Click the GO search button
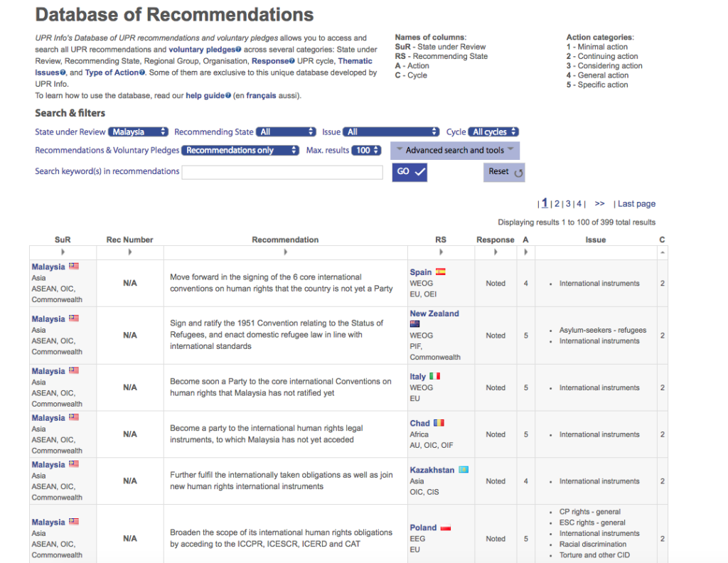 click(409, 172)
